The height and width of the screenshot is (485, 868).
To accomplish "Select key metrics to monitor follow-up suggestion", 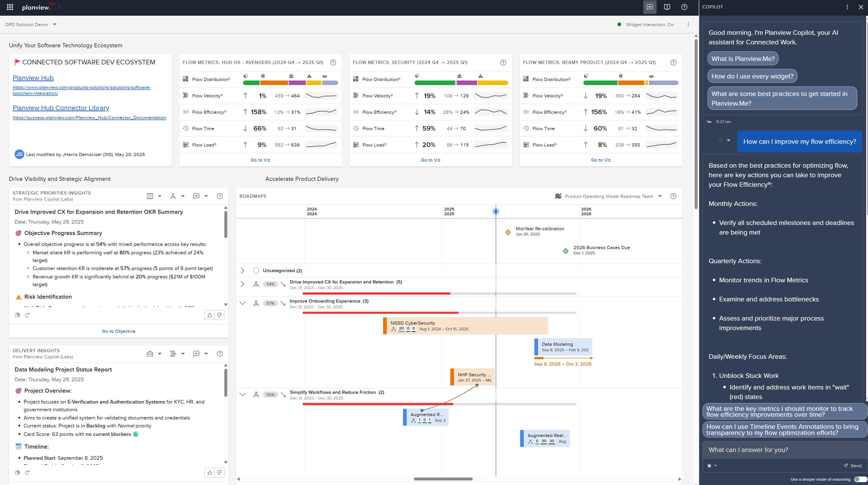I will pos(785,411).
